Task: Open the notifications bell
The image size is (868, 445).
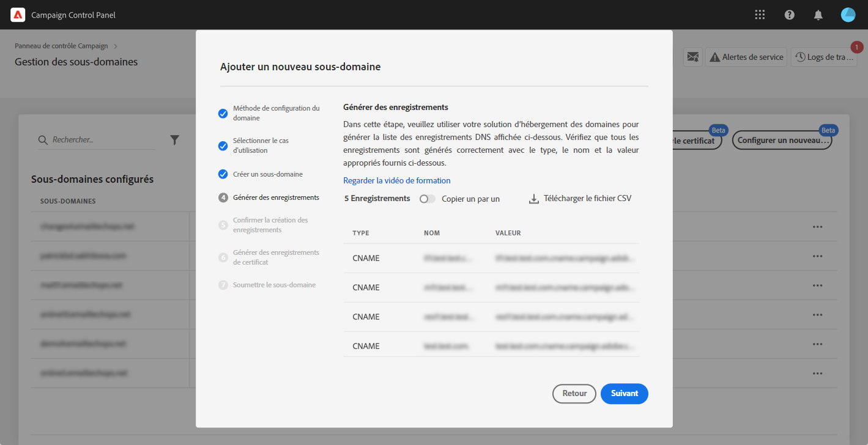Action: click(818, 15)
